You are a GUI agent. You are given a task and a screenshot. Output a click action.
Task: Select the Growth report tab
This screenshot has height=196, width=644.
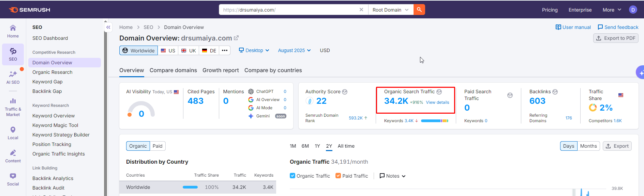click(221, 70)
